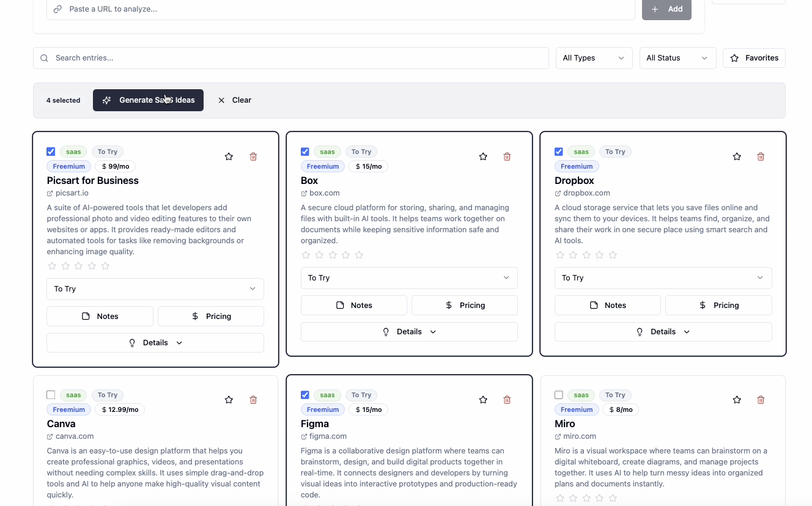The width and height of the screenshot is (812, 506).
Task: Star the Box entry as favorite
Action: pyautogui.click(x=483, y=156)
